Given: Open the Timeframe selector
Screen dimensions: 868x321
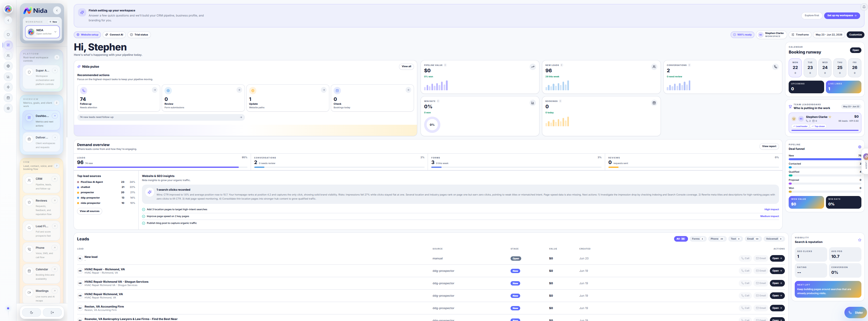Looking at the screenshot, I should click(x=800, y=35).
